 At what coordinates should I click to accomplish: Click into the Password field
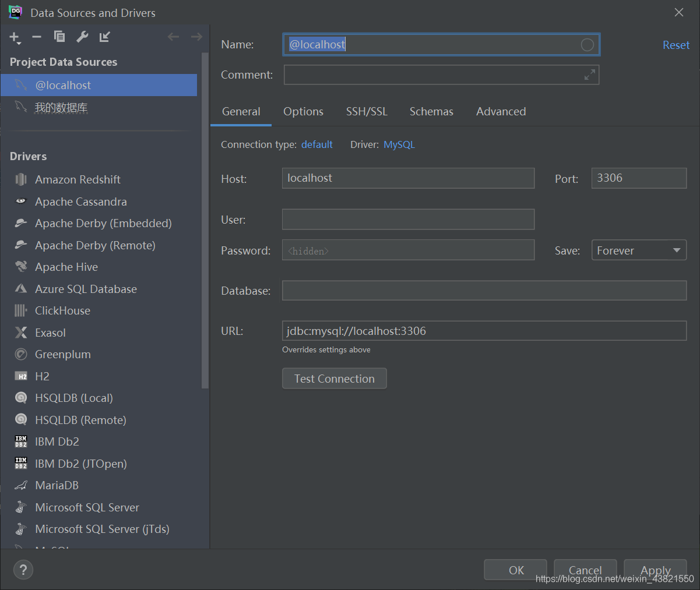pyautogui.click(x=408, y=250)
